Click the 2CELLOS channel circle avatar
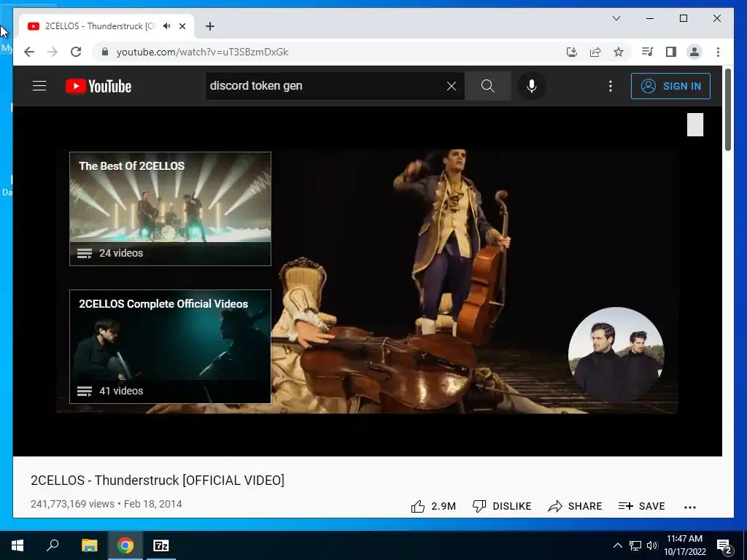Screen dimensions: 747x560 [616, 355]
